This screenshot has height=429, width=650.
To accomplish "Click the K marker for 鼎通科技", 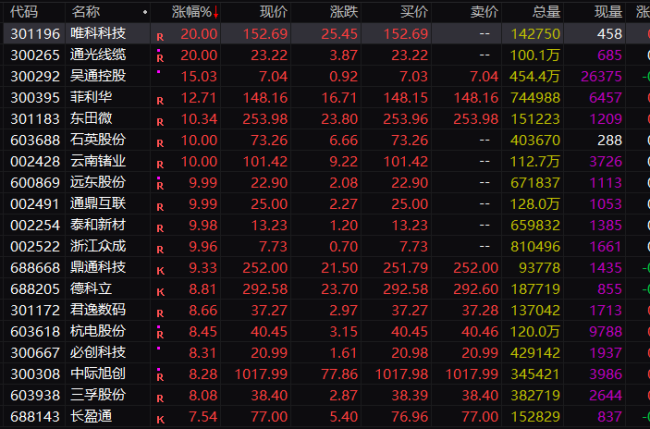I will point(160,271).
